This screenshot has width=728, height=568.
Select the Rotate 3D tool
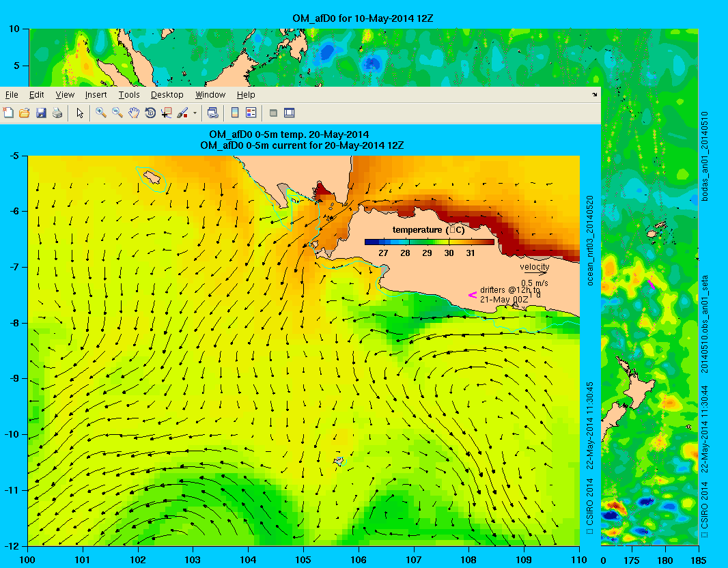tap(150, 113)
